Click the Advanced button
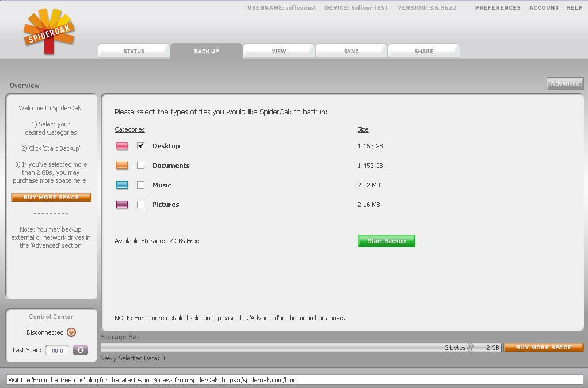588x388 pixels. (564, 83)
